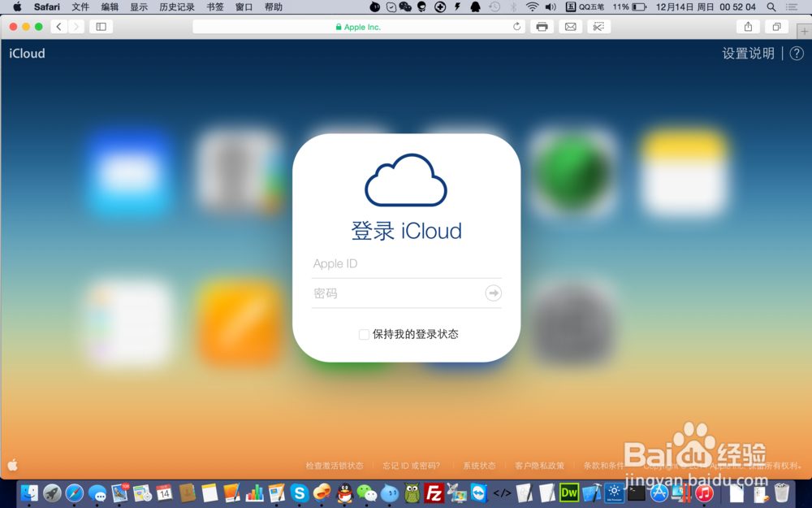
Task: Check the 保持我的登录状态 checkbox
Action: [x=364, y=333]
